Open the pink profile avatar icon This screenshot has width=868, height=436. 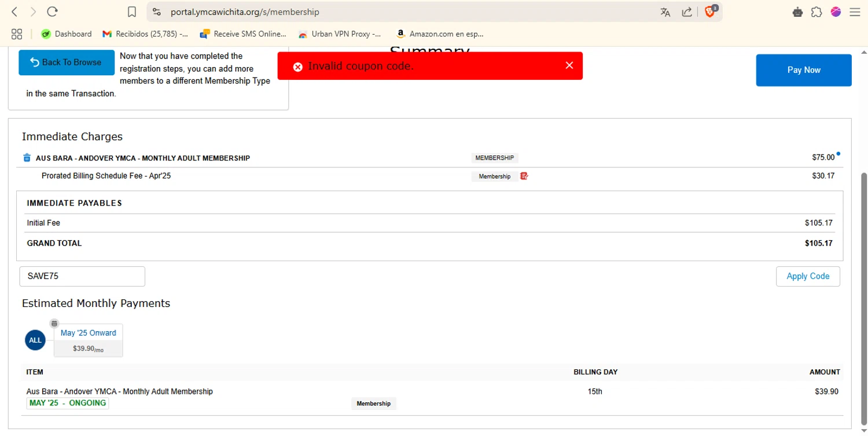(x=836, y=12)
